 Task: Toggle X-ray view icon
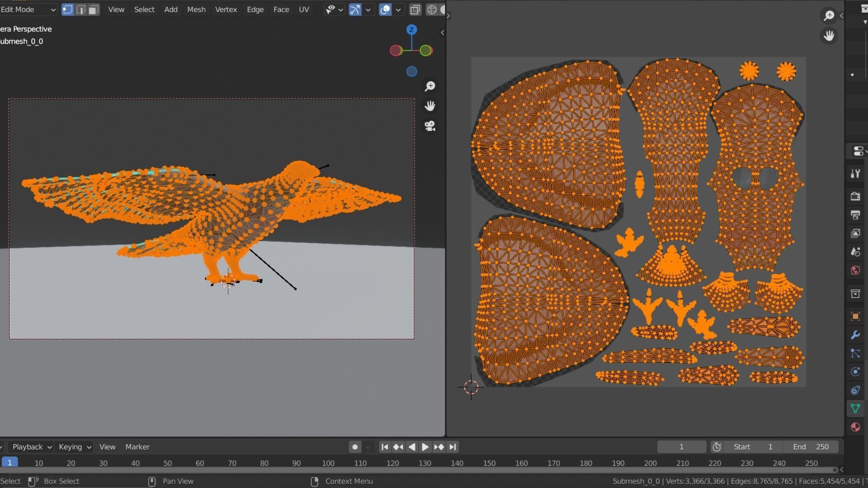[x=415, y=9]
